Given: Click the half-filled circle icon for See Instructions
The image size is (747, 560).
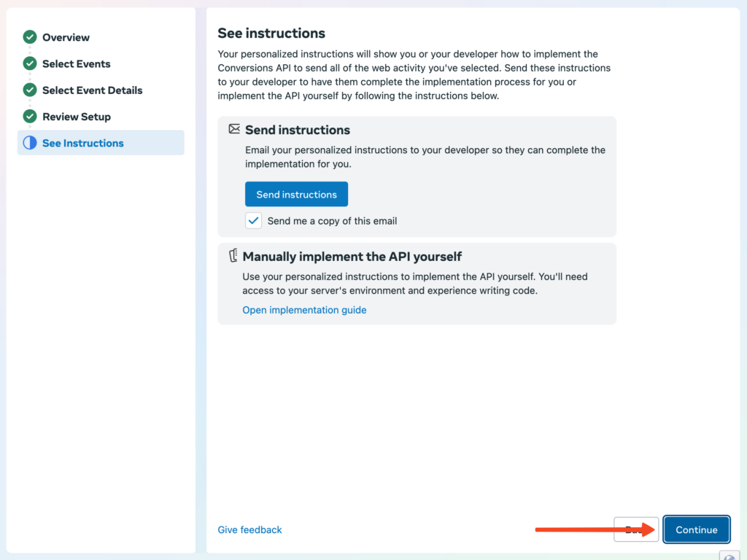Looking at the screenshot, I should 29,143.
